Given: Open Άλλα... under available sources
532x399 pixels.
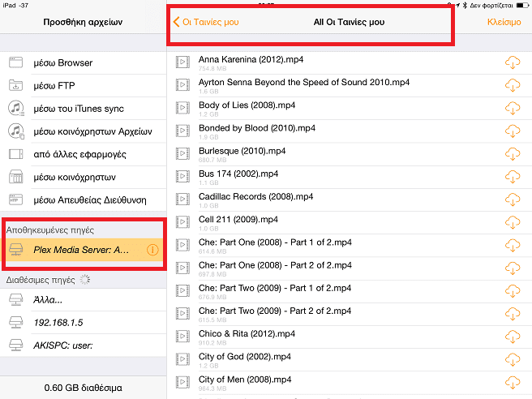Looking at the screenshot, I should pyautogui.click(x=83, y=300).
